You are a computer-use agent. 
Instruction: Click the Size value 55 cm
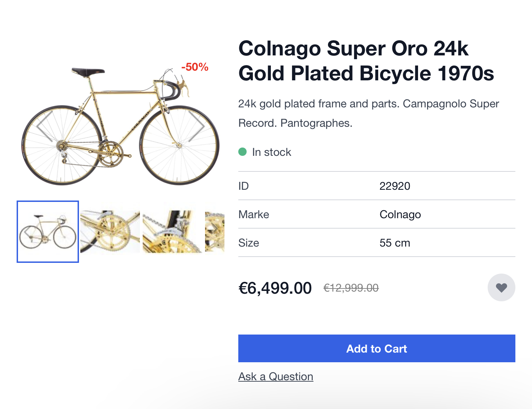click(394, 243)
